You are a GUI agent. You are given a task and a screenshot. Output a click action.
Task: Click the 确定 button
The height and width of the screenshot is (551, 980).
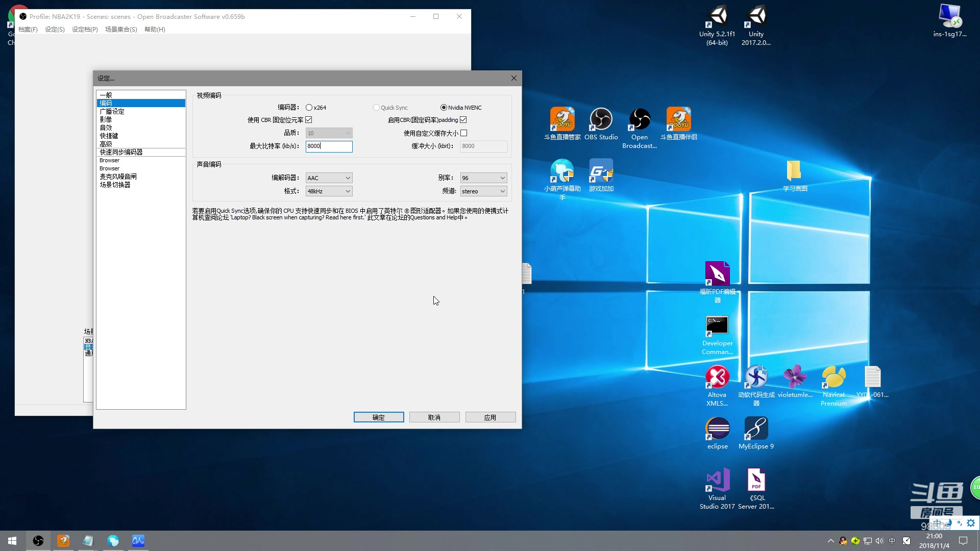[379, 417]
